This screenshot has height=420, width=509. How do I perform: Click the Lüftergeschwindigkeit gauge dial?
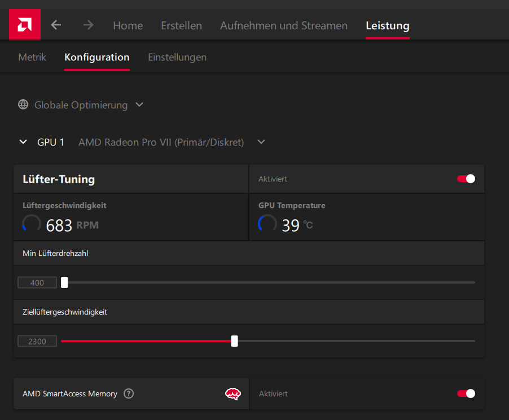coord(32,224)
